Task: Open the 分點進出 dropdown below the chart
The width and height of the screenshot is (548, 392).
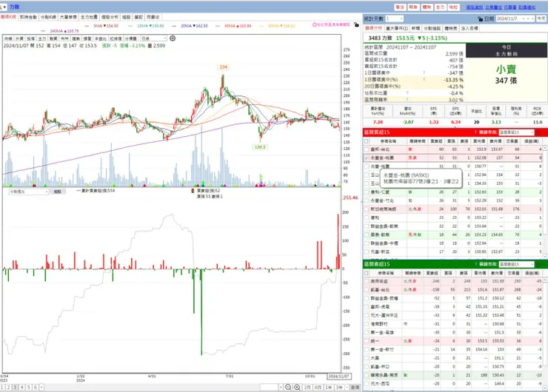Action: point(29,192)
